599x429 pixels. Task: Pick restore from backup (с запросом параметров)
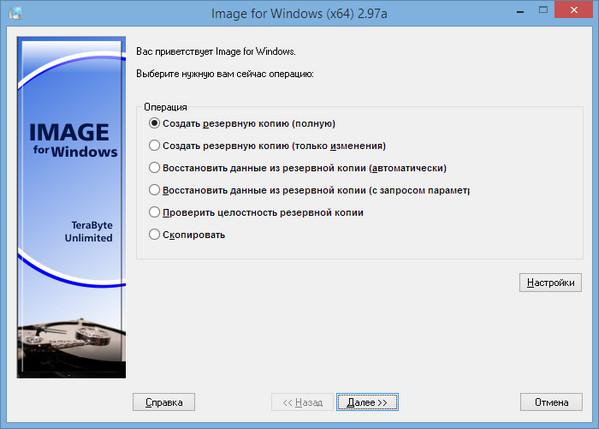tap(309, 190)
